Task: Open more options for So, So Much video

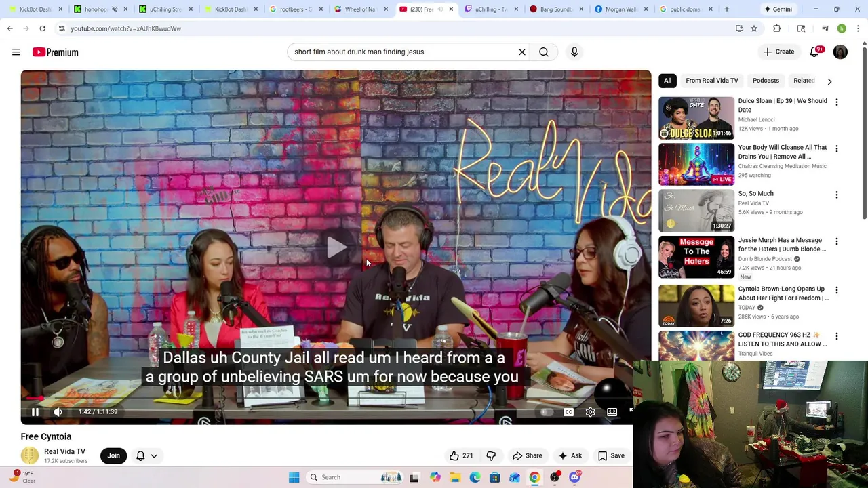Action: point(836,195)
